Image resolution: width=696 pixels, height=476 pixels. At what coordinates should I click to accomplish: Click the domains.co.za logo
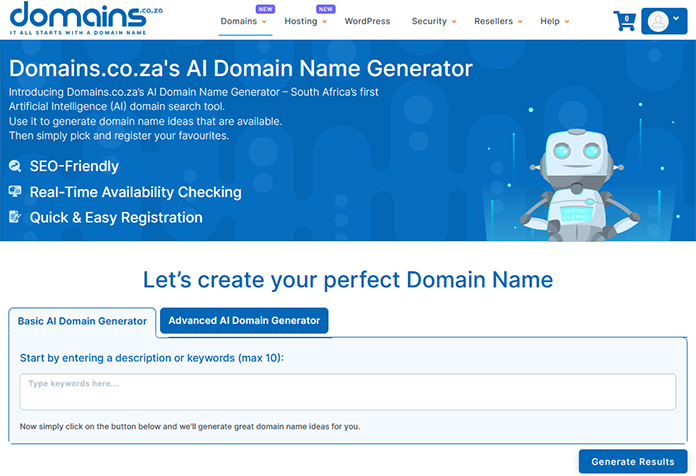click(x=86, y=18)
